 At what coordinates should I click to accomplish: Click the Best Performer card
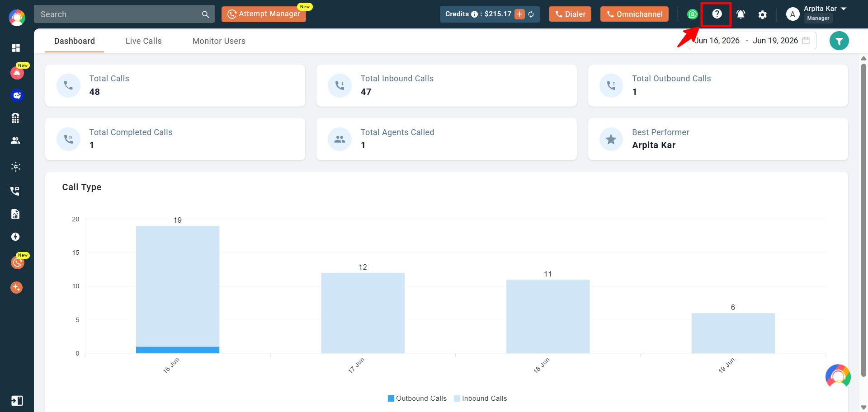[718, 139]
